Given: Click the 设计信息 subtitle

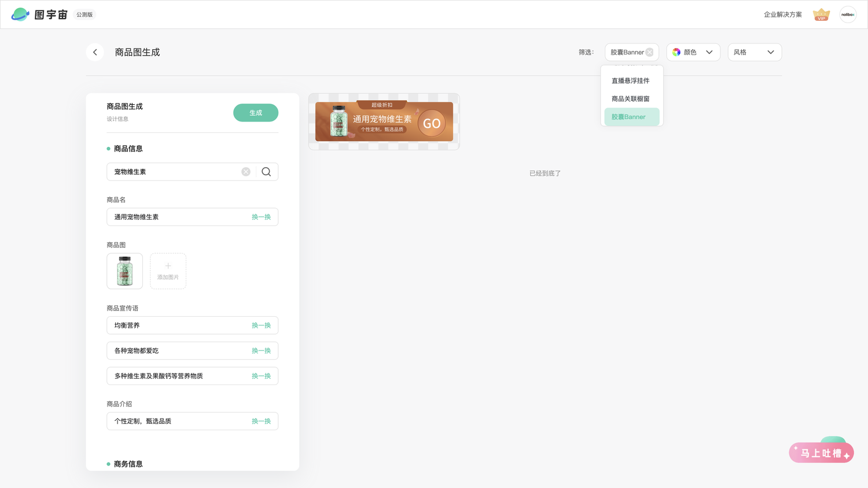Looking at the screenshot, I should tap(117, 119).
